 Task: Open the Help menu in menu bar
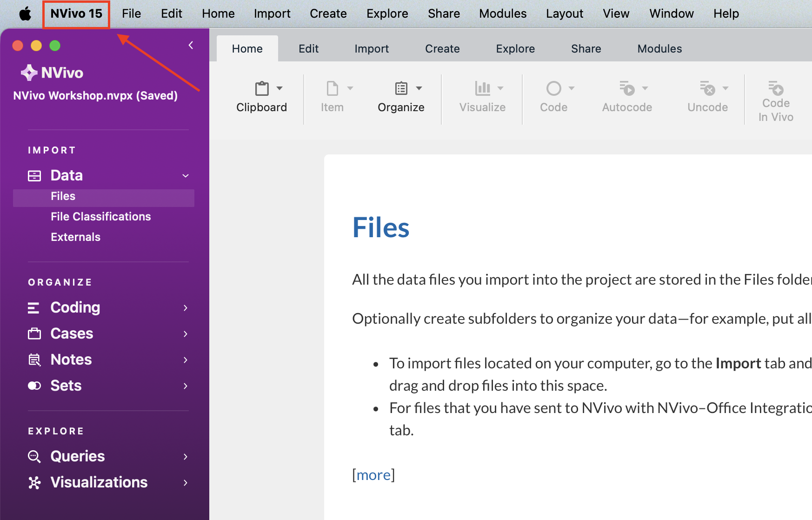coord(726,13)
